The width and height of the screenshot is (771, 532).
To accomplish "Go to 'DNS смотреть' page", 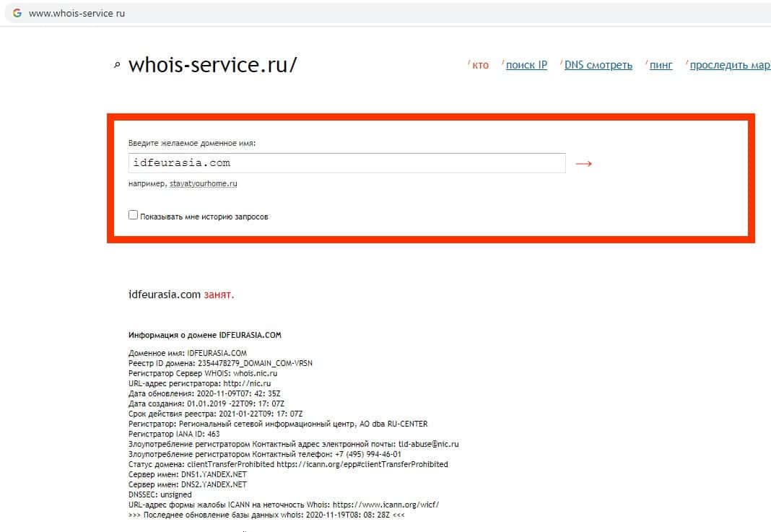I will click(598, 65).
